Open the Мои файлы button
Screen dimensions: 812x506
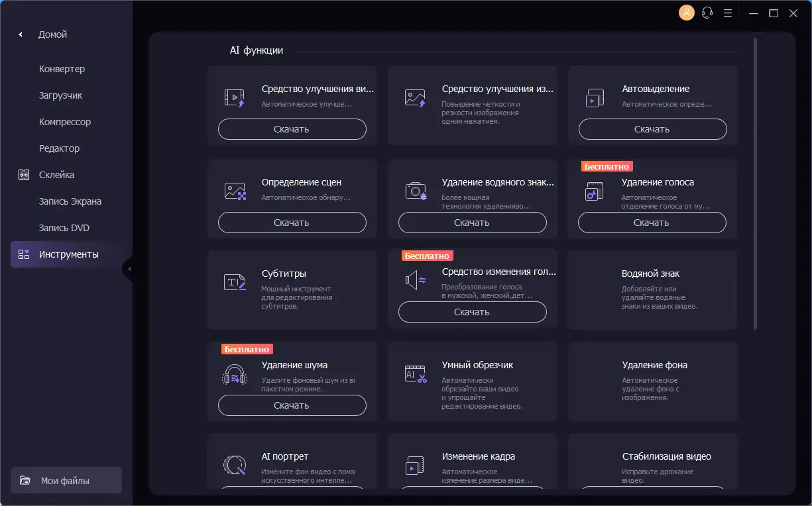66,481
